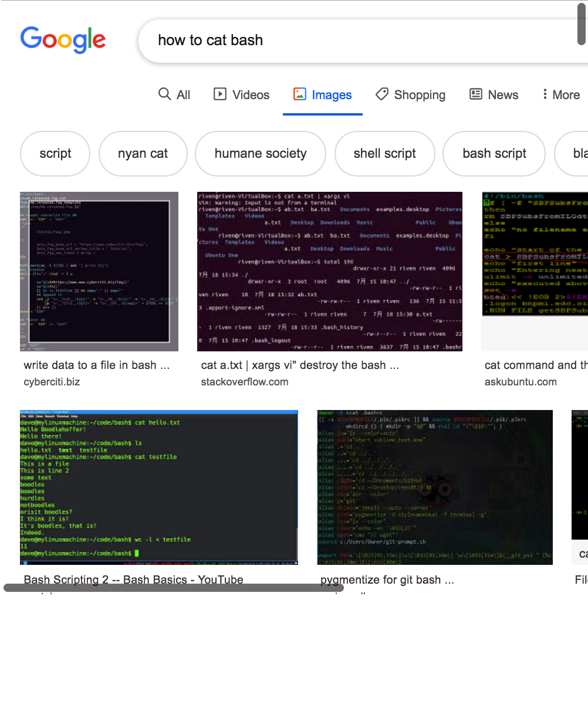Apply the "shell script" suggestion chip
The image size is (588, 725).
click(385, 154)
